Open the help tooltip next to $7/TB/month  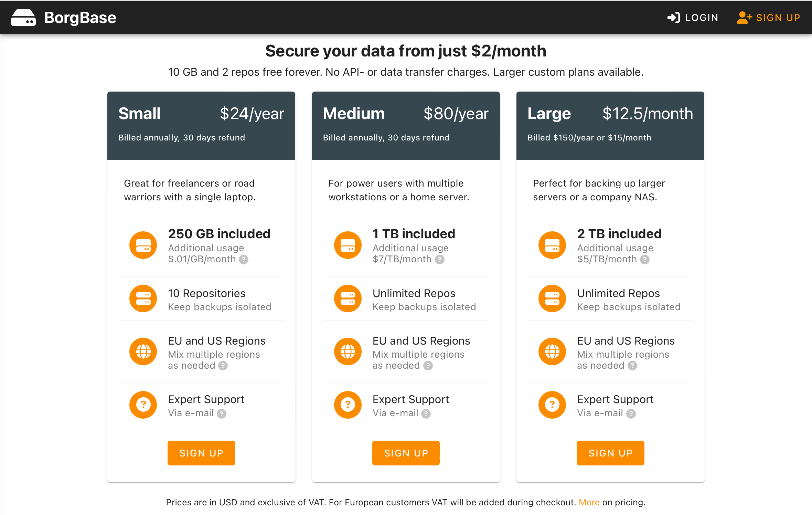439,260
